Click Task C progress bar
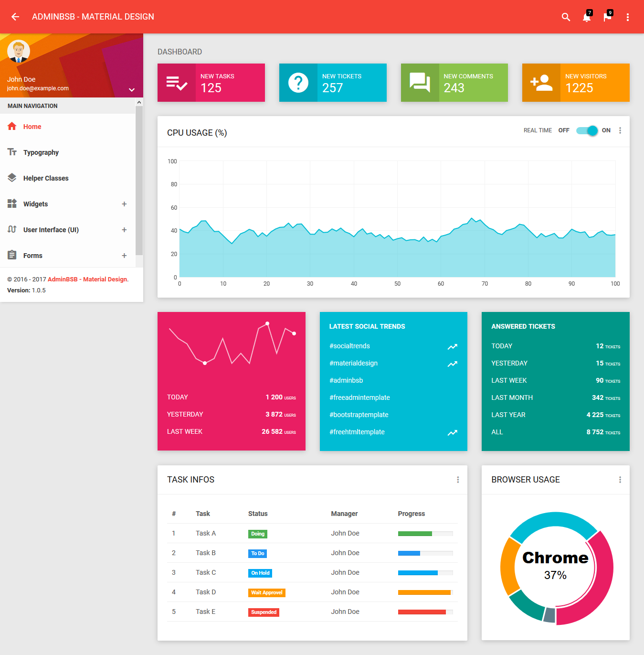644x655 pixels. point(425,572)
